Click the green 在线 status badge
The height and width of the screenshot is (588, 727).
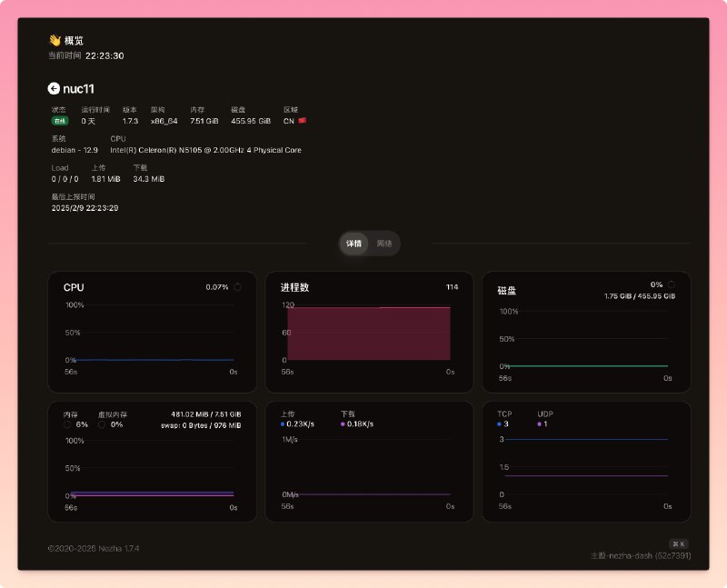pos(60,120)
